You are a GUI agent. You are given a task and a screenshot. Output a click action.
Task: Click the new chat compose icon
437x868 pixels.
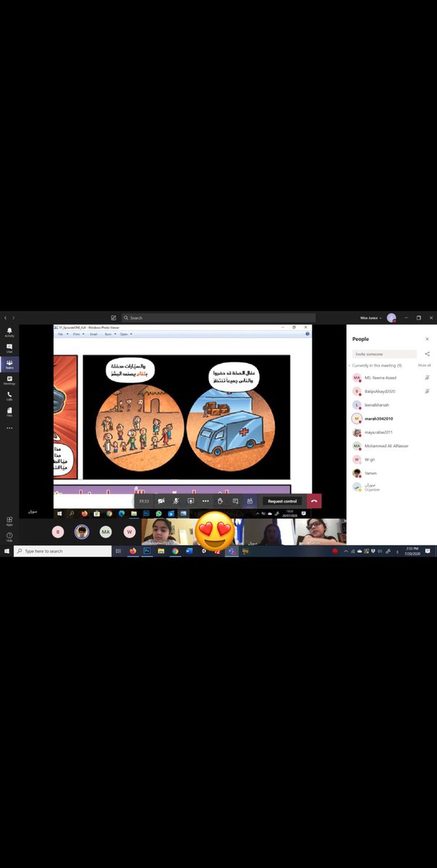114,318
